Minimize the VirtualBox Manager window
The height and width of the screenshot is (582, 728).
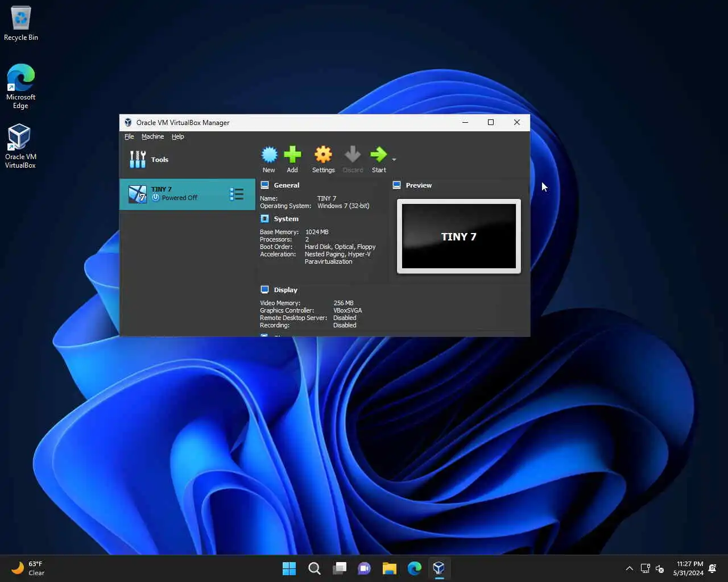coord(465,122)
